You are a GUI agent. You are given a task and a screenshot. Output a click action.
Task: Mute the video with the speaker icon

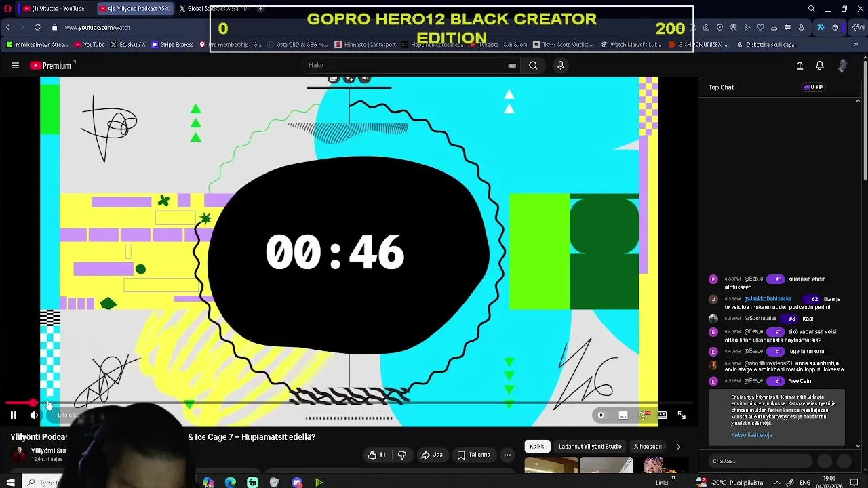(34, 415)
